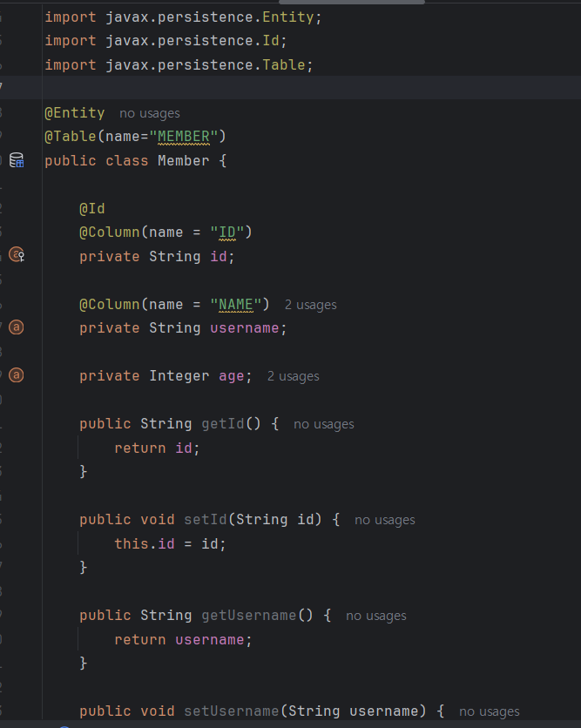This screenshot has height=728, width=581.
Task: Click the setUsername method name
Action: pos(232,711)
